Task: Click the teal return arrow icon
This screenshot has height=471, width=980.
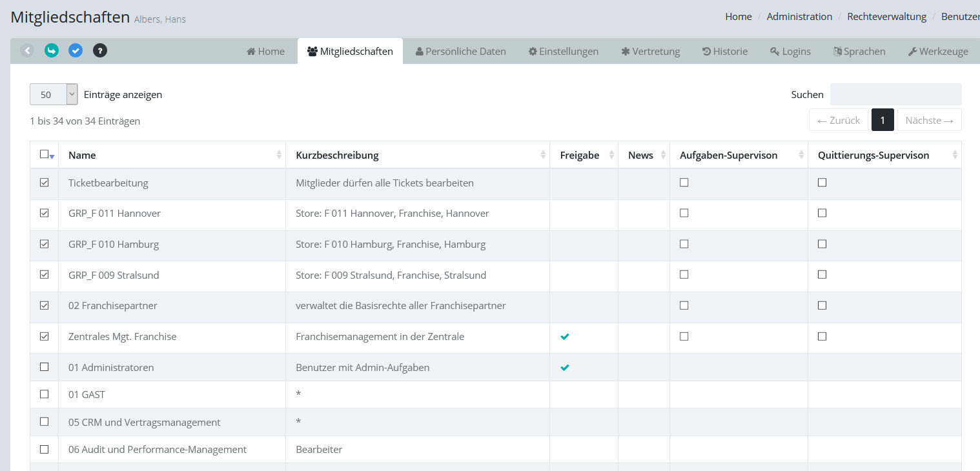Action: click(52, 50)
